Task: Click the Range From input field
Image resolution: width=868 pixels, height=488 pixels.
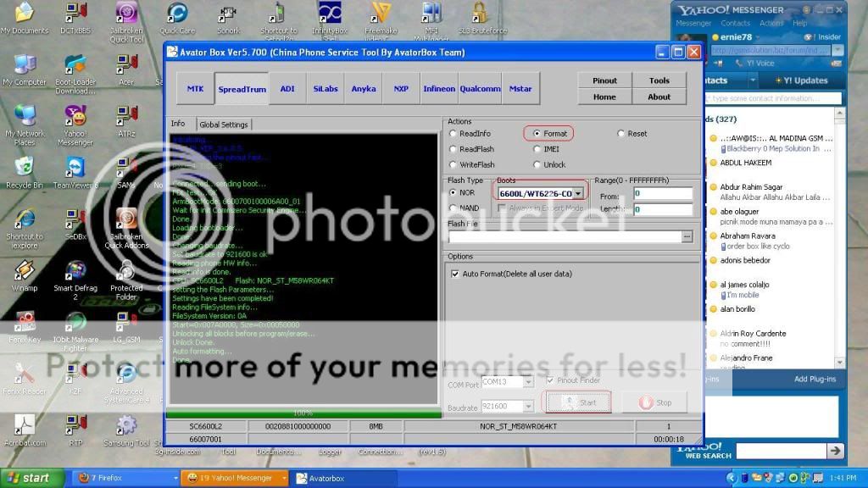Action: pos(663,194)
